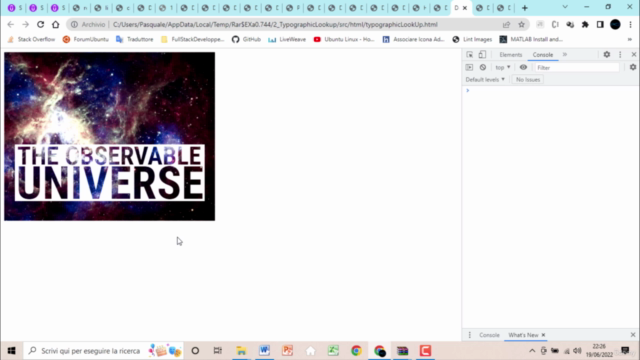Open DevTools three-dot customize menu
Image resolution: width=640 pixels, height=360 pixels.
[x=620, y=55]
